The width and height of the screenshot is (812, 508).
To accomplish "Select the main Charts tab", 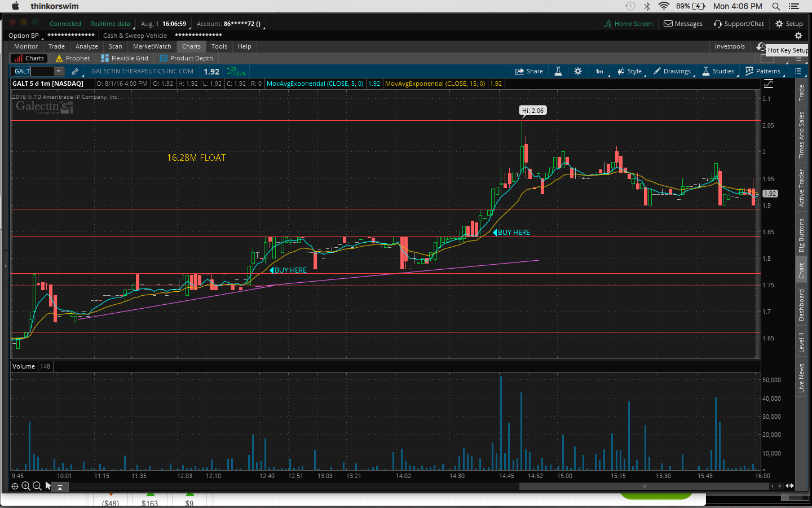I will 191,46.
